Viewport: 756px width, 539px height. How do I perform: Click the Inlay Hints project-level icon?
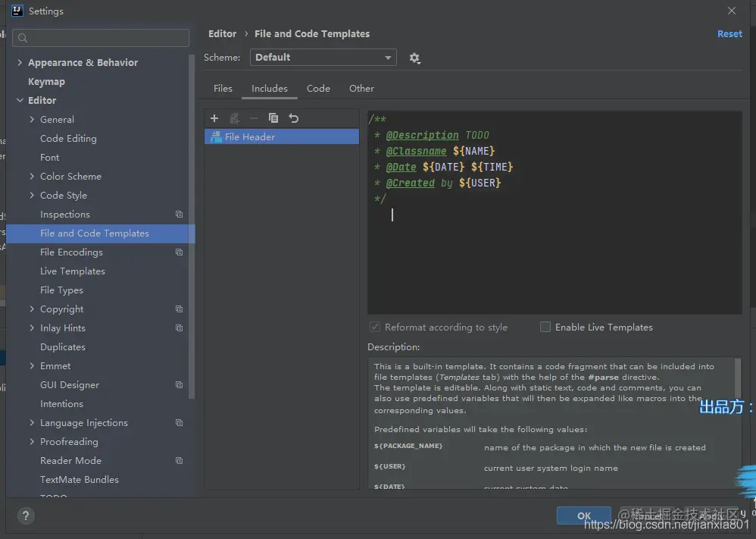tap(179, 328)
